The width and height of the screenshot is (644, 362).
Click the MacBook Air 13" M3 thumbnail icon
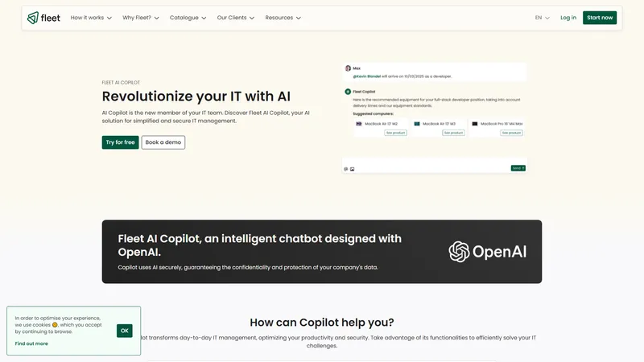click(417, 124)
